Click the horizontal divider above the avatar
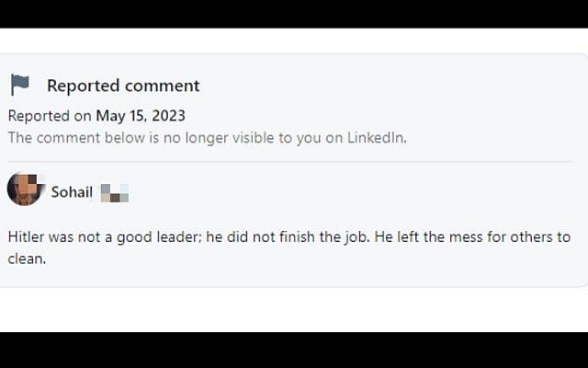 pyautogui.click(x=289, y=162)
